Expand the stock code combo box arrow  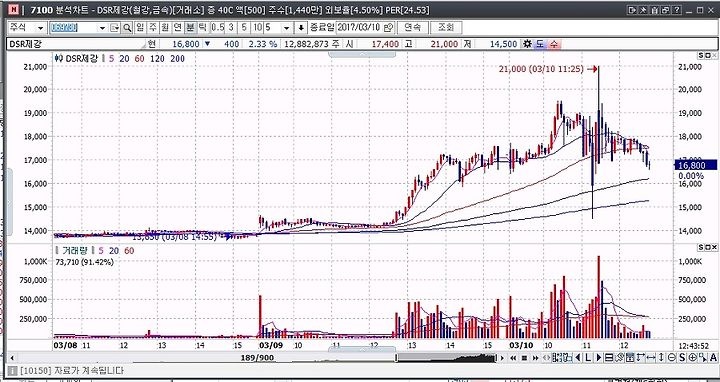pos(102,28)
